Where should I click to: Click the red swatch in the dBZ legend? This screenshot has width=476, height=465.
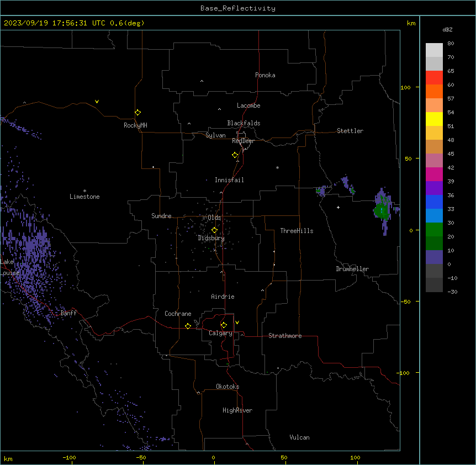[434, 78]
